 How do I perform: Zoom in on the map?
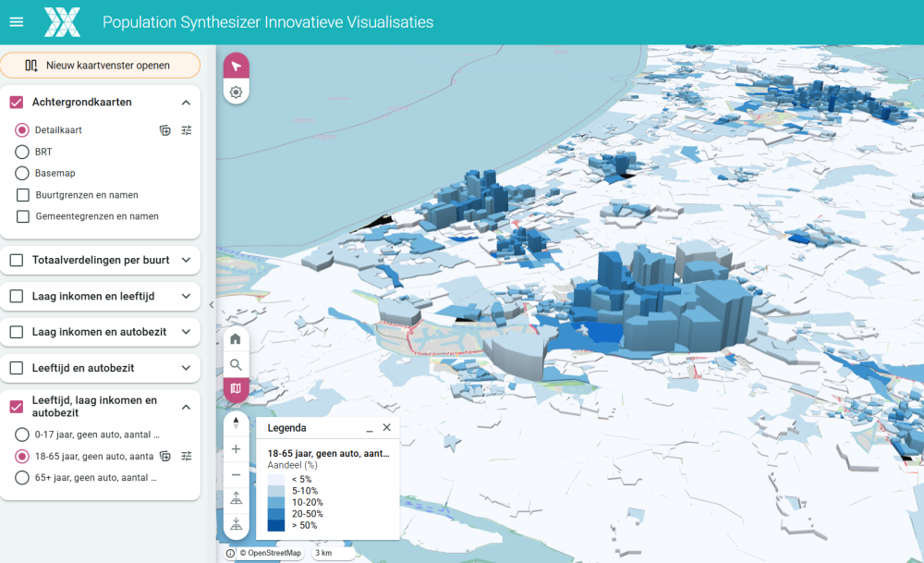pos(236,449)
